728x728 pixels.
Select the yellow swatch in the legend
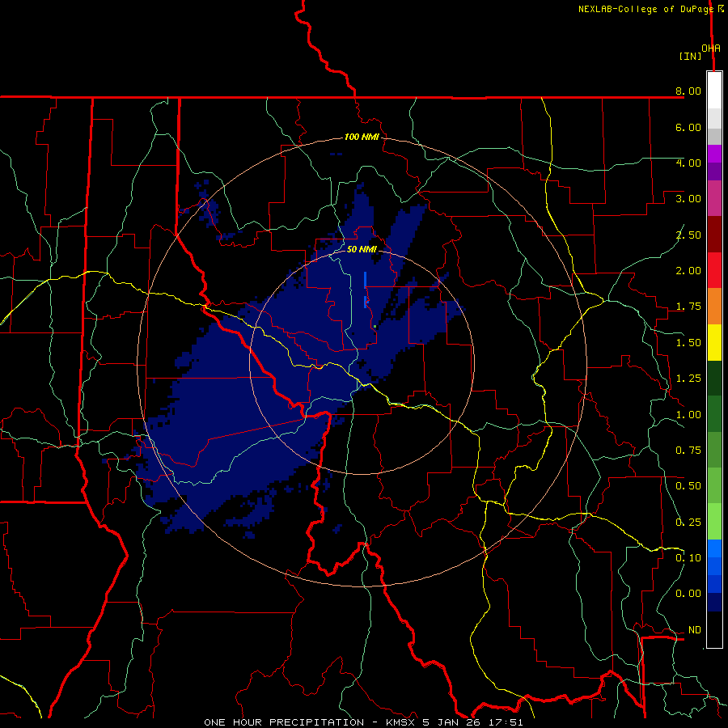714,342
